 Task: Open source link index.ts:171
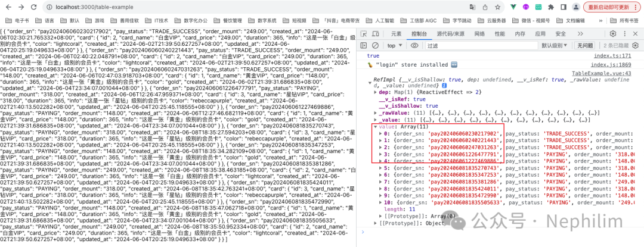(x=612, y=56)
